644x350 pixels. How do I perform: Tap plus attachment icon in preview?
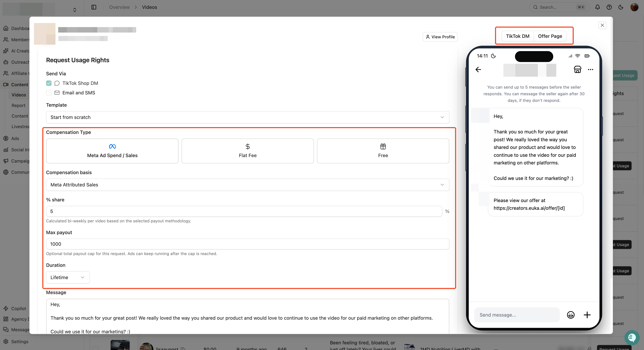pos(587,315)
